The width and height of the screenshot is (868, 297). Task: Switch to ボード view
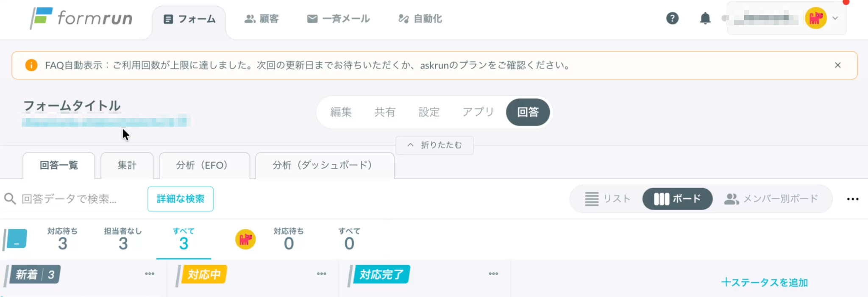[677, 199]
